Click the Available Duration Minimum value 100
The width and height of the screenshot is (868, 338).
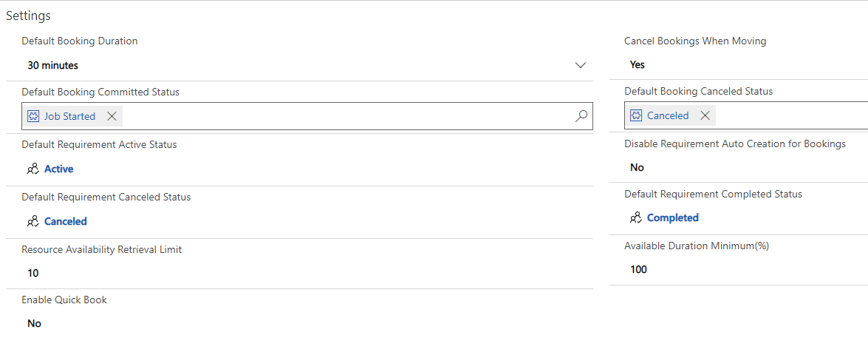[x=638, y=269]
